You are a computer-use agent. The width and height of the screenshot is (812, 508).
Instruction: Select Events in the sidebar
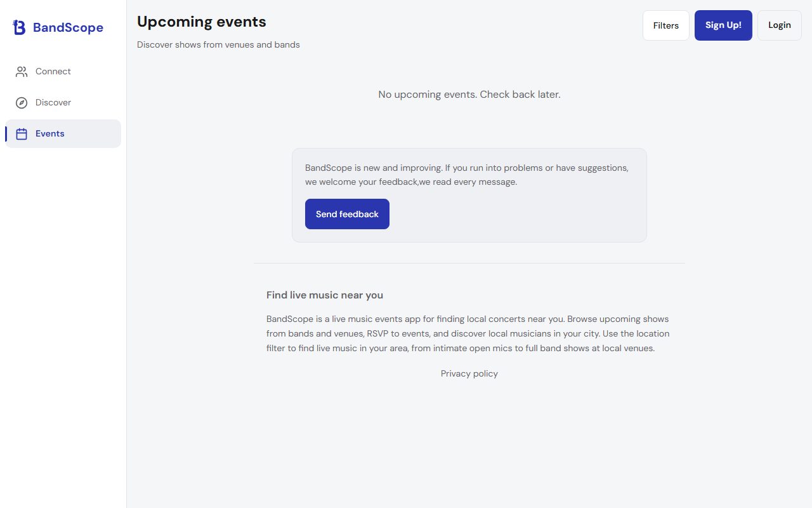pos(63,134)
